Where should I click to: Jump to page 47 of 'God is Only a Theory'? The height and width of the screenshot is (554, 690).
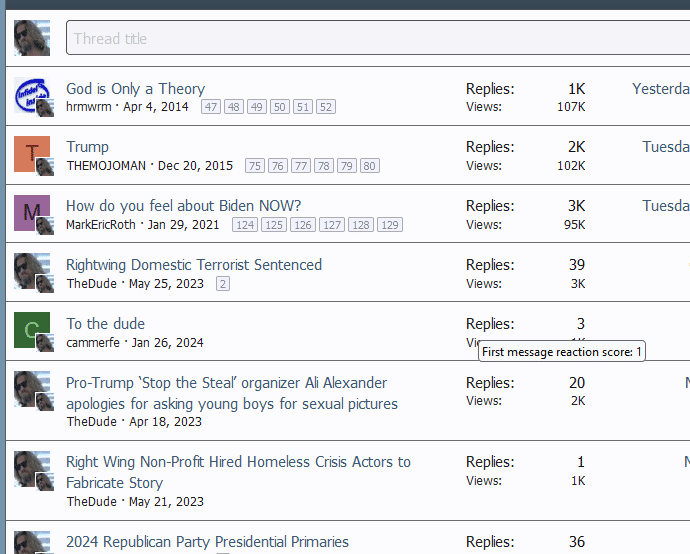(x=211, y=107)
